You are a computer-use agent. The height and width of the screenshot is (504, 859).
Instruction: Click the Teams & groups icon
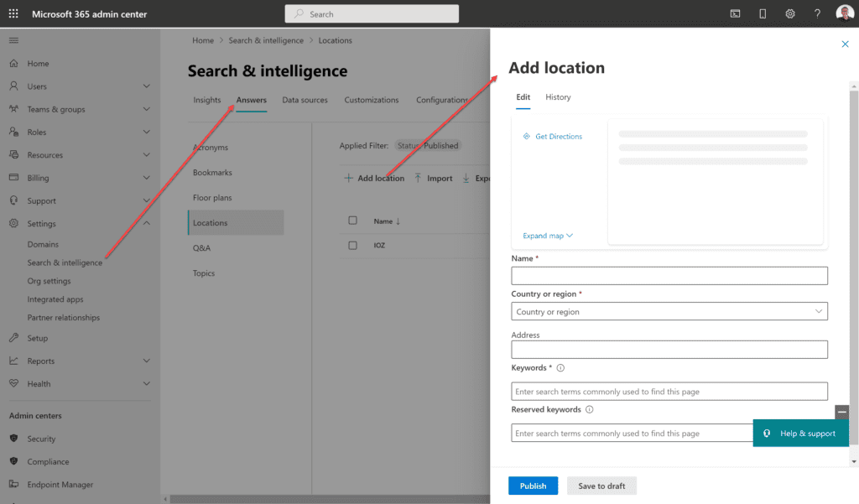13,109
